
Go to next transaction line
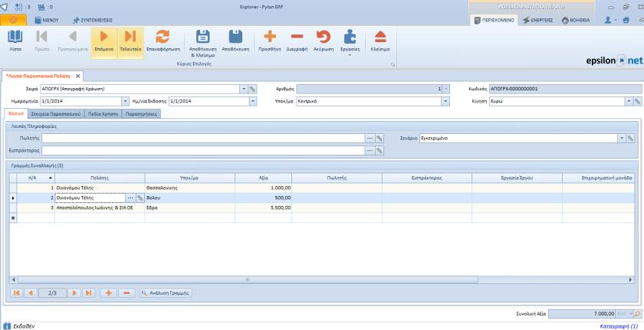click(74, 293)
